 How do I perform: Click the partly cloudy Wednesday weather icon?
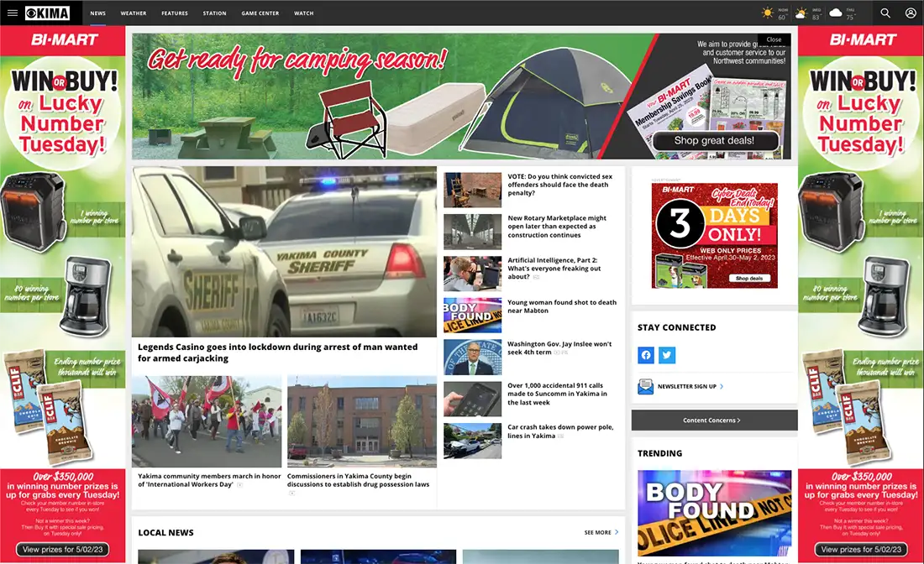[801, 13]
